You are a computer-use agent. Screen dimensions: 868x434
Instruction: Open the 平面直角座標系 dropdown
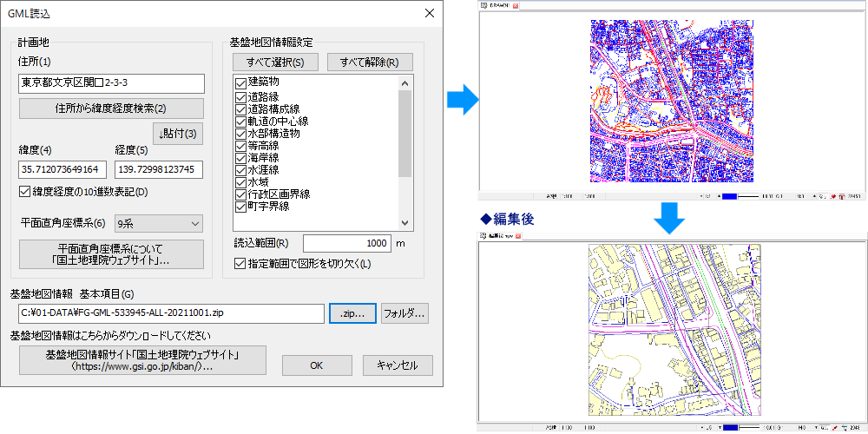click(x=159, y=224)
